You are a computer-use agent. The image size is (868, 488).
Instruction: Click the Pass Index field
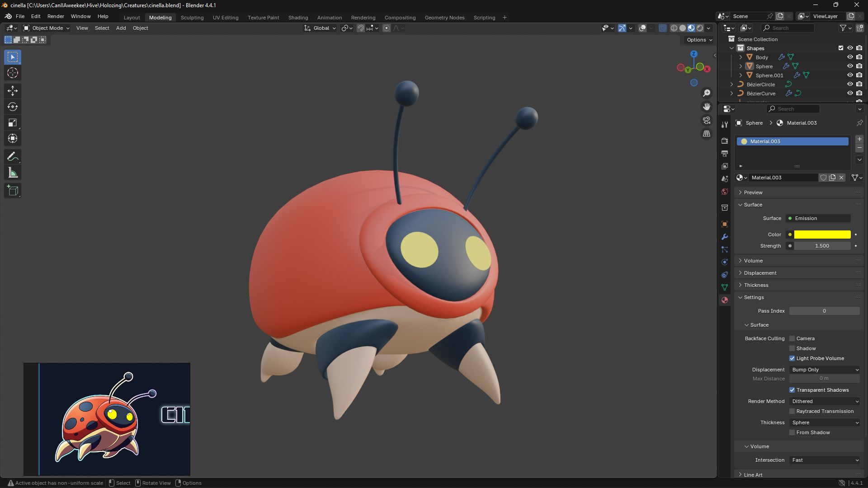tap(825, 311)
